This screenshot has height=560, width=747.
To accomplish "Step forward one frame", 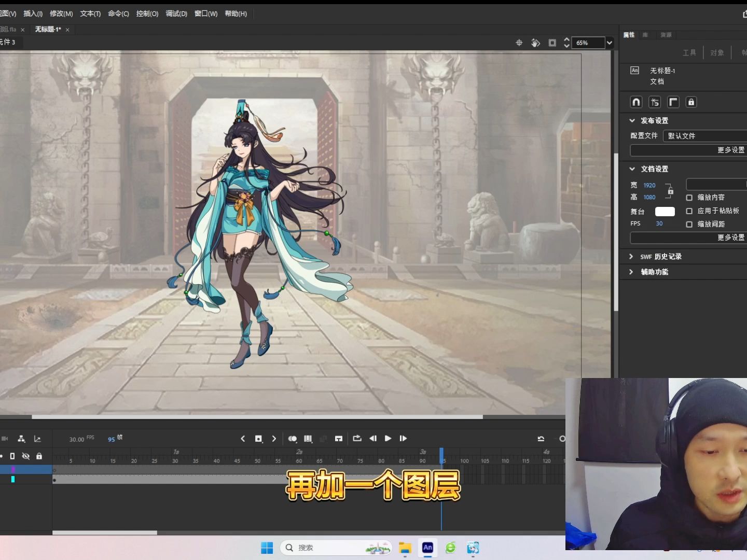I will point(403,439).
